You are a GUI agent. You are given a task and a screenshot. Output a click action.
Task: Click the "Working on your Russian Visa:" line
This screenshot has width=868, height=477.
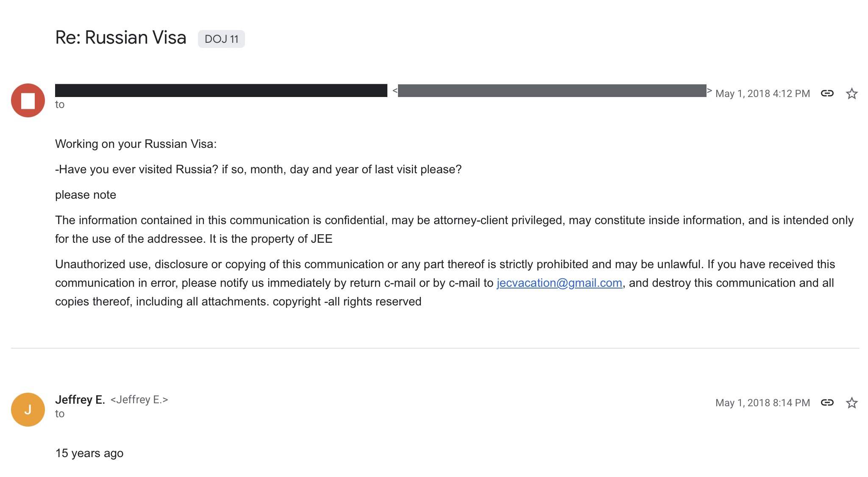[x=136, y=144]
